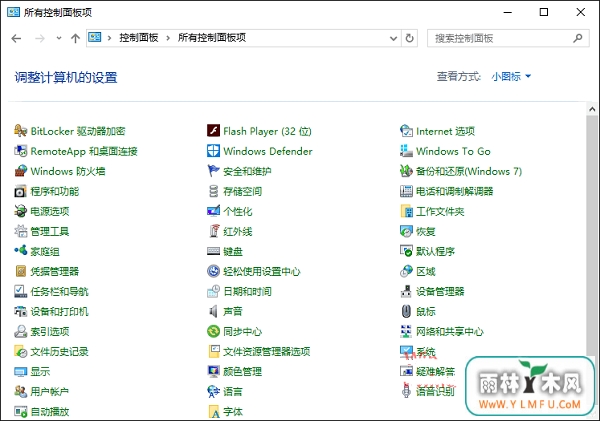This screenshot has width=600, height=421.
Task: Click the 工作文件夹 folder icon
Action: coord(406,211)
